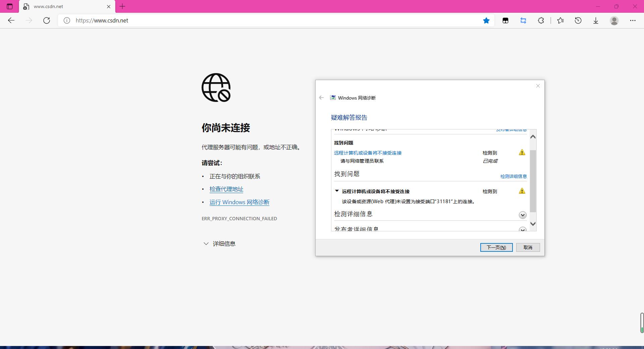This screenshot has width=644, height=349.
Task: Click the 检查代理地址 link
Action: [x=226, y=189]
